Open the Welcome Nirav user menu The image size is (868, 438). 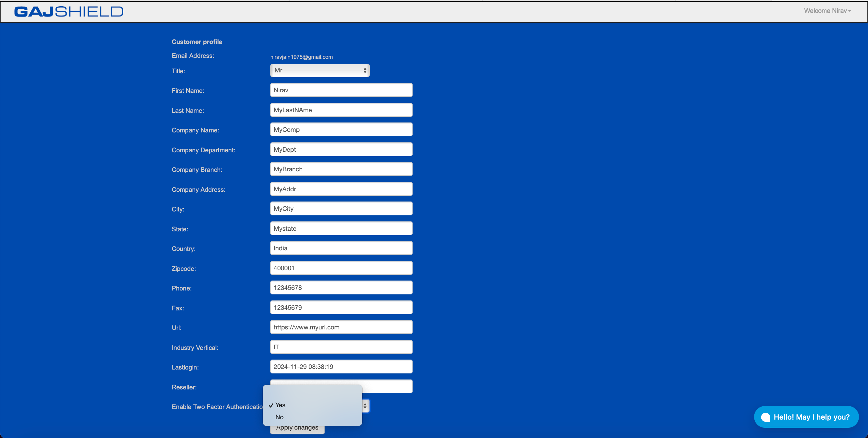click(x=827, y=11)
